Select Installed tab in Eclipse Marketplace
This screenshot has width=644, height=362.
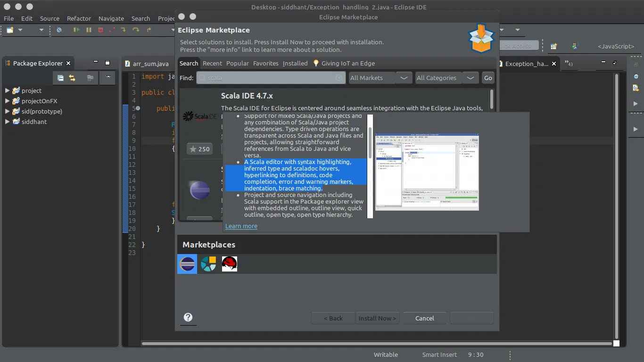(295, 63)
